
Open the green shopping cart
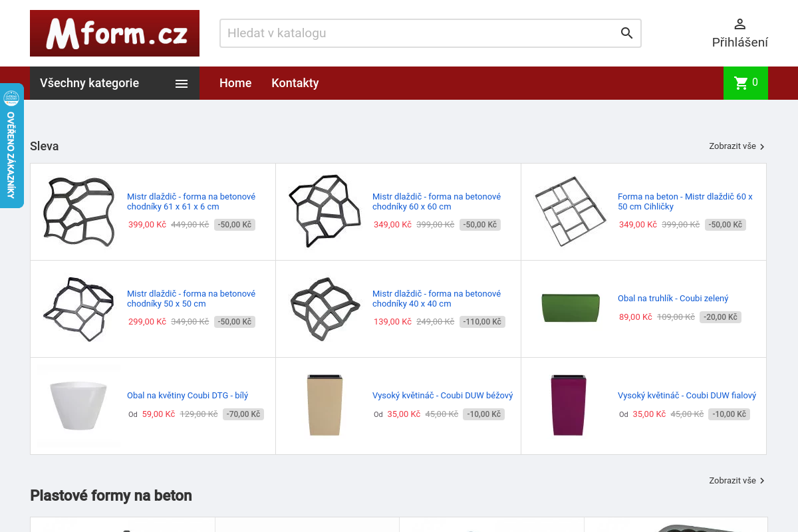pos(745,83)
